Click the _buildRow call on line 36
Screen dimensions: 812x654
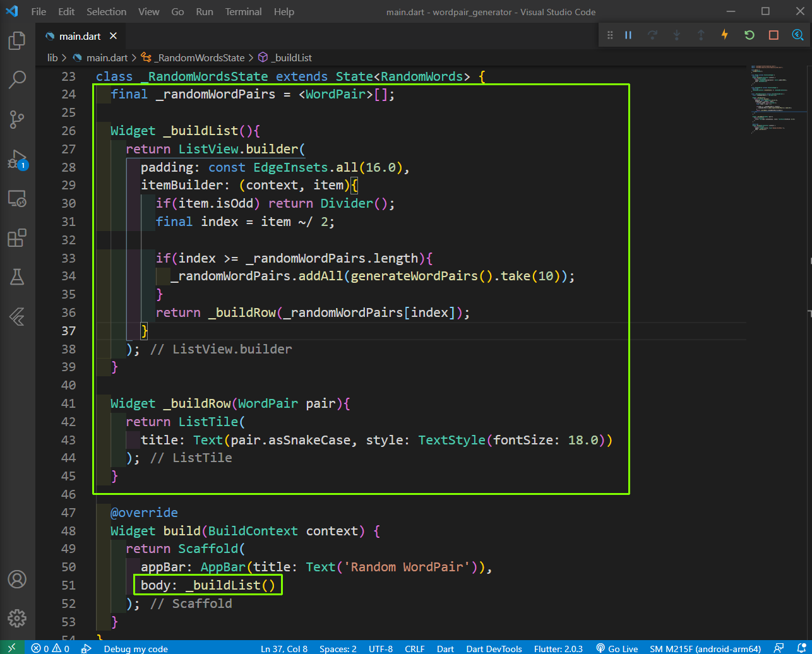pyautogui.click(x=242, y=312)
